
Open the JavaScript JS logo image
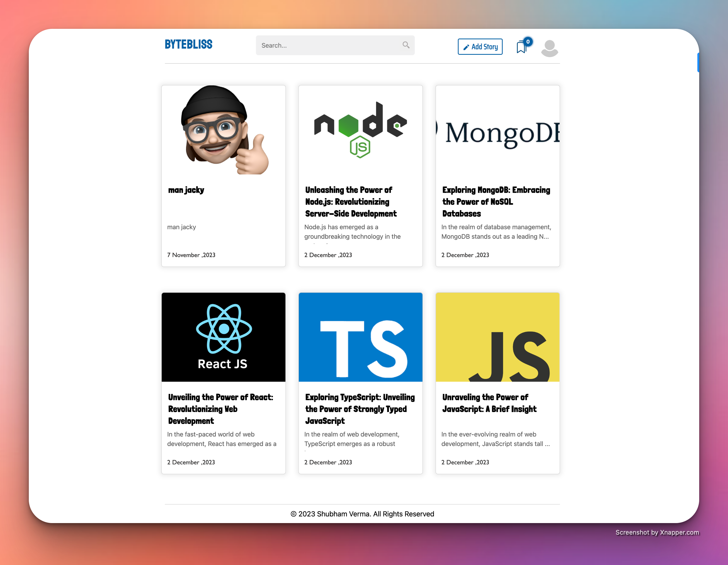(497, 337)
